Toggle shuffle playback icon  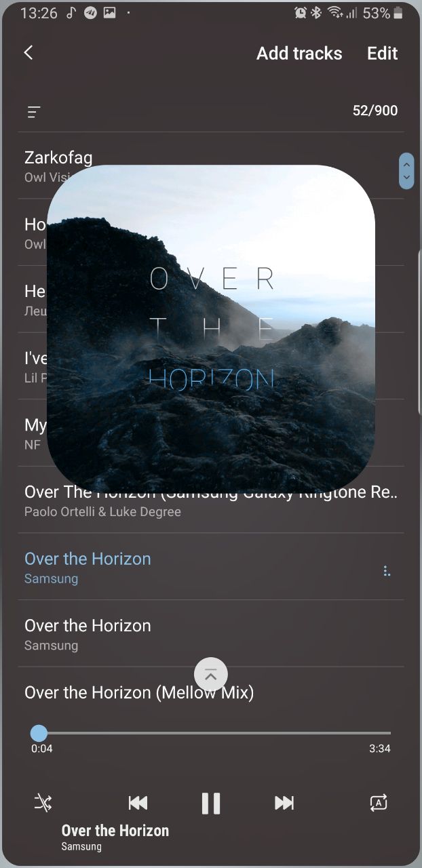click(x=43, y=803)
